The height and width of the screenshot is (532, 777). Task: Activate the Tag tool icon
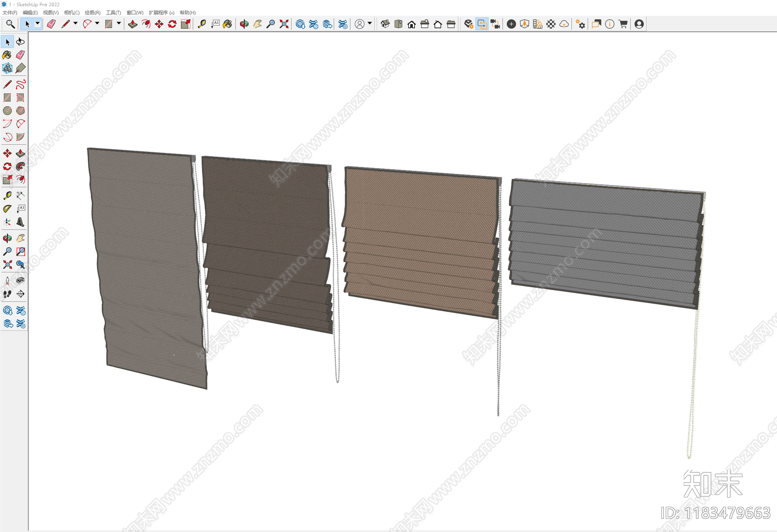click(20, 68)
